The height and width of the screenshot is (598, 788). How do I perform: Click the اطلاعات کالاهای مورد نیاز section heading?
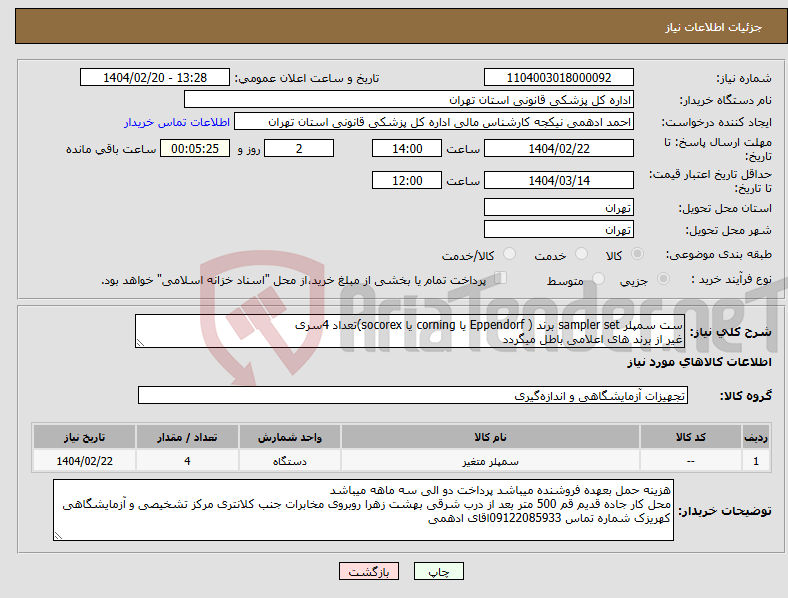point(699,362)
